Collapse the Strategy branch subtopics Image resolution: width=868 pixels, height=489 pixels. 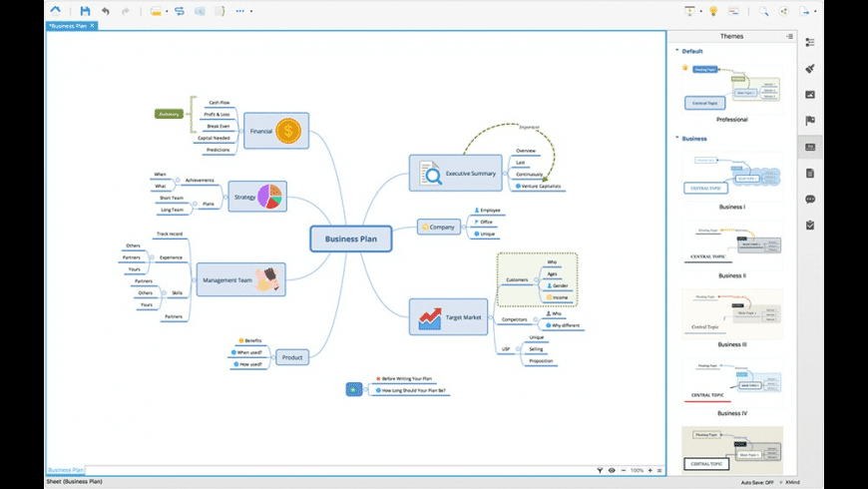tap(225, 197)
